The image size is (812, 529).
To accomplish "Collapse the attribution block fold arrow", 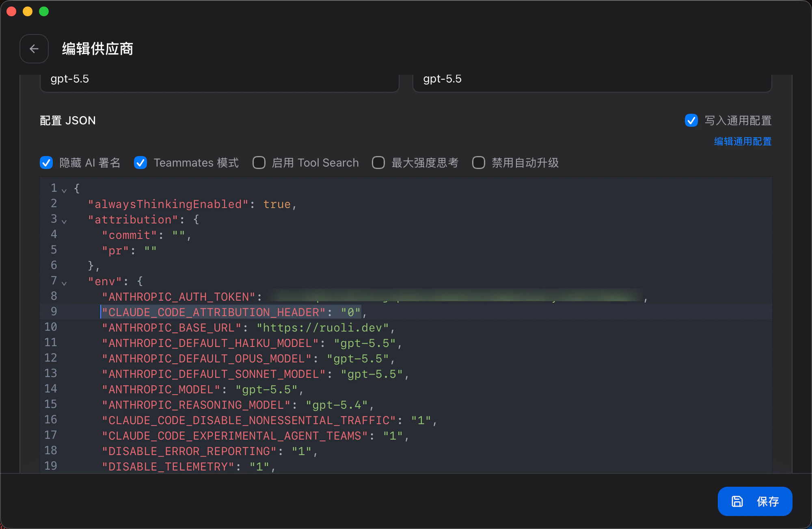I will coord(64,221).
